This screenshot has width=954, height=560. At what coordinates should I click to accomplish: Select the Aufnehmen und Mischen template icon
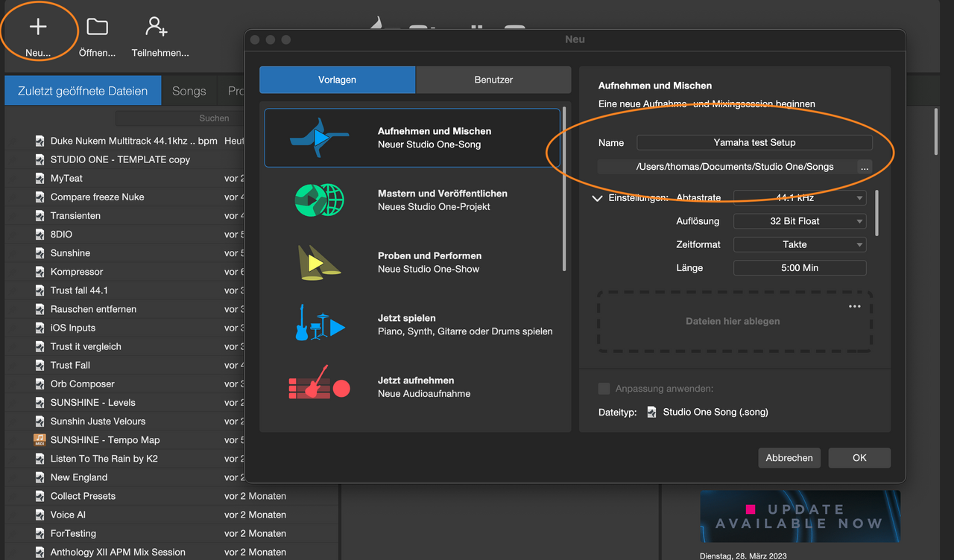point(320,137)
